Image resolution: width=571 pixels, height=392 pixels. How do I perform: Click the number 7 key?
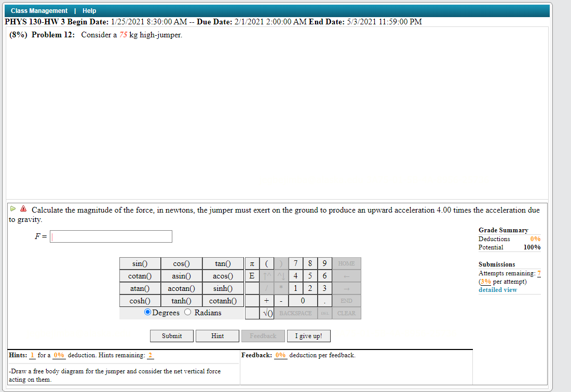(x=295, y=263)
